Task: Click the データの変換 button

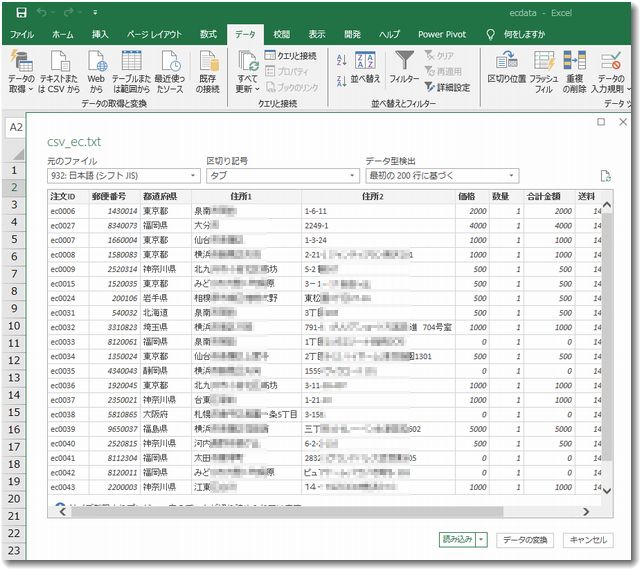Action: click(x=525, y=540)
